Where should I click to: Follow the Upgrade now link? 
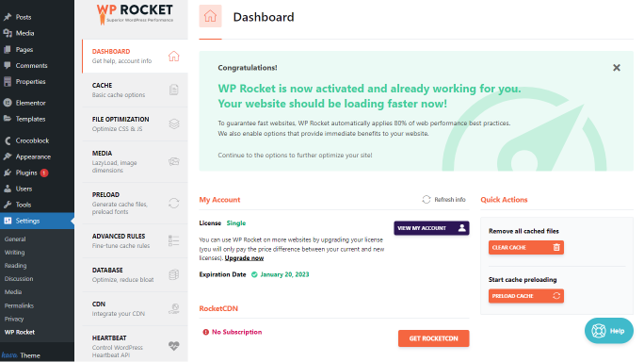pos(244,258)
